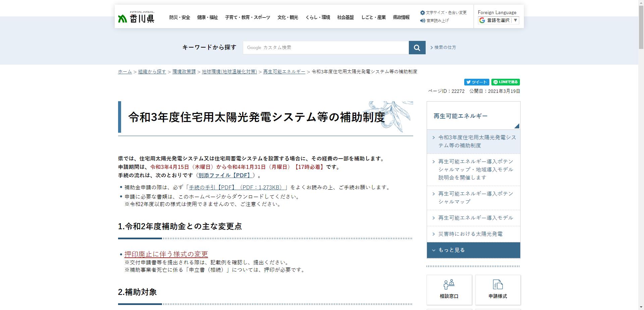Click inside the keyword search input field
This screenshot has width=644, height=310.
(325, 47)
